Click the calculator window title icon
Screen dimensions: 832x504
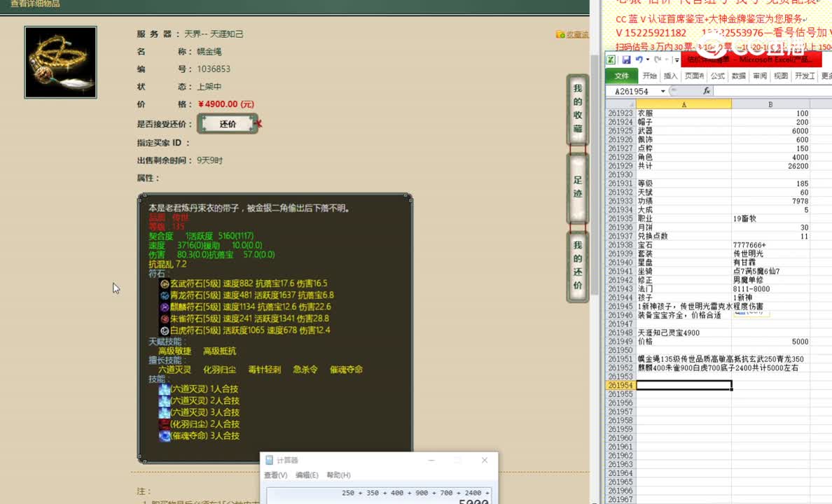tap(269, 460)
